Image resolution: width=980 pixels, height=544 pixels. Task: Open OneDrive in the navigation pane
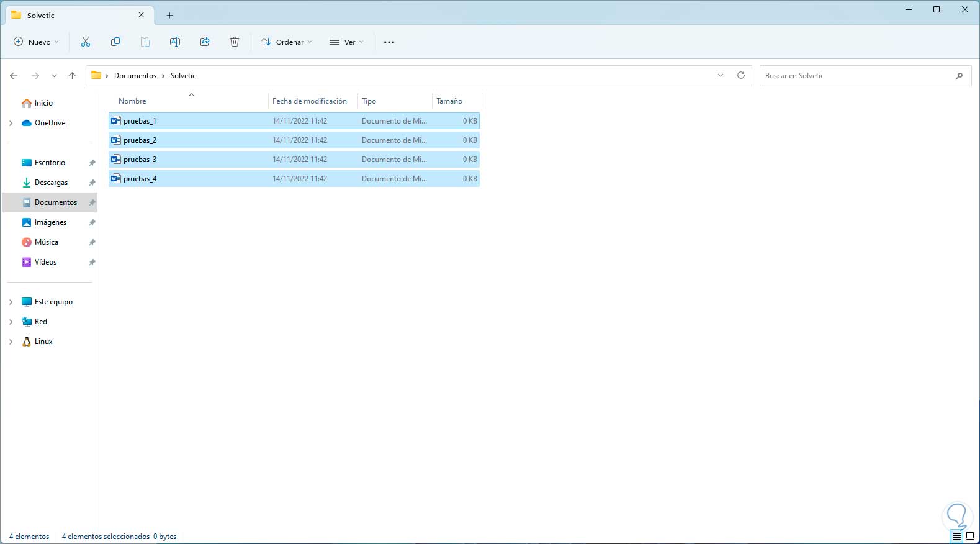(50, 123)
